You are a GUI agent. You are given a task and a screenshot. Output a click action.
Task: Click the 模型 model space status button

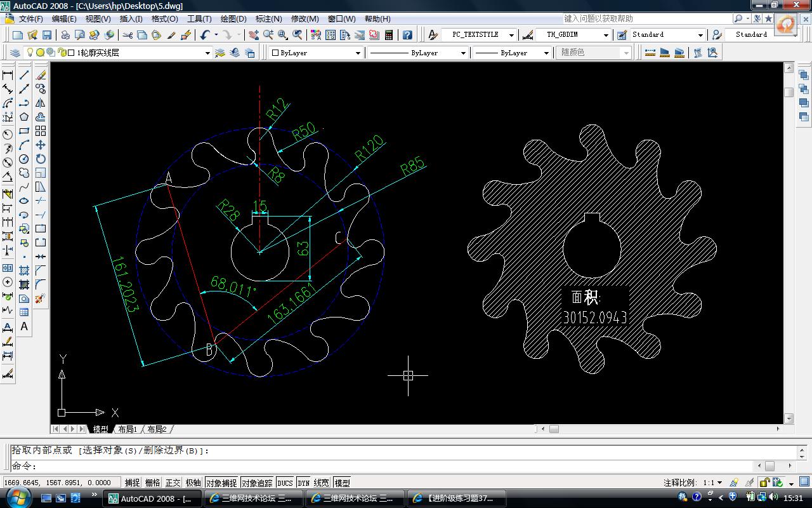tap(342, 483)
